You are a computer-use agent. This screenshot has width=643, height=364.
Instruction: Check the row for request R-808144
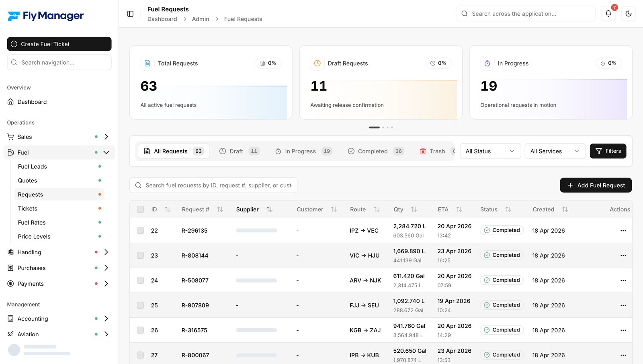tap(140, 256)
